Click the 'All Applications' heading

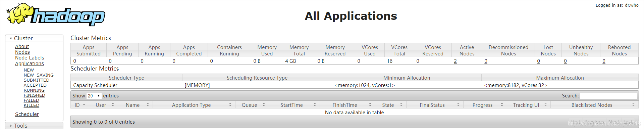pyautogui.click(x=351, y=16)
